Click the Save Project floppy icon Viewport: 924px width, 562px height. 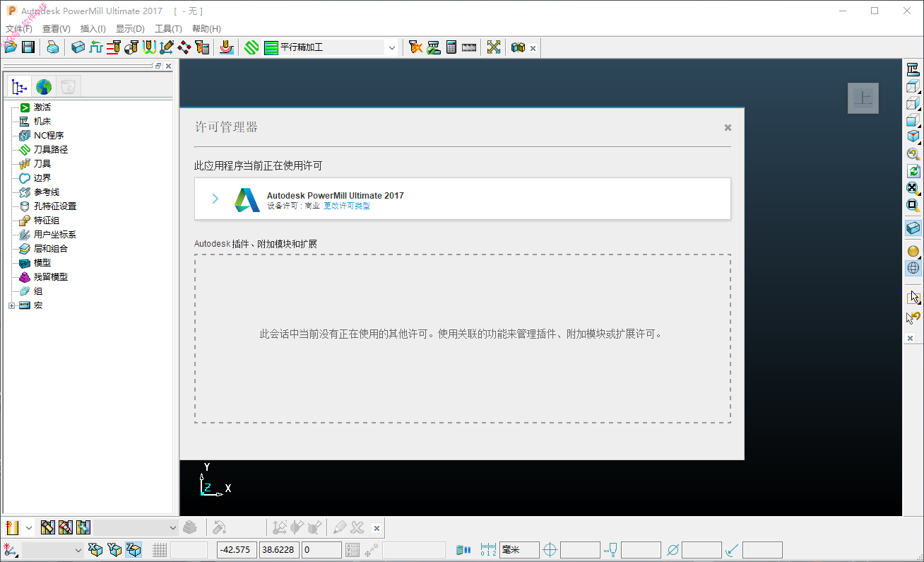28,47
